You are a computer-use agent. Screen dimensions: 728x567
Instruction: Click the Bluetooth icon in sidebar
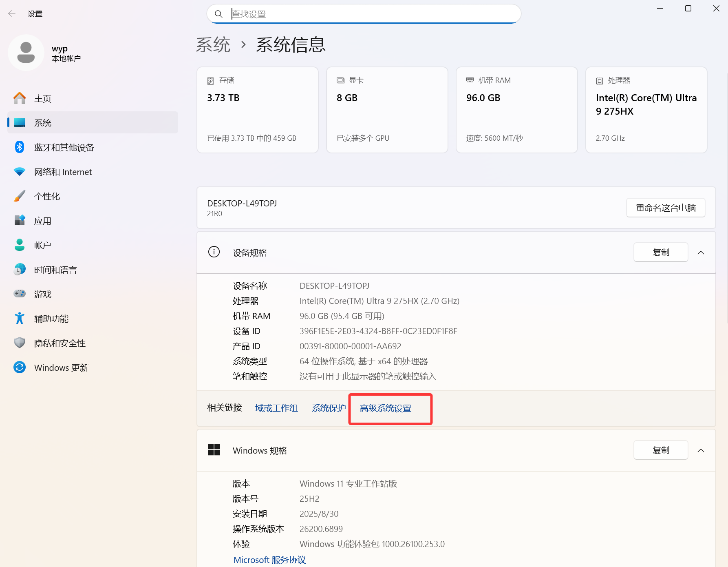click(x=20, y=147)
